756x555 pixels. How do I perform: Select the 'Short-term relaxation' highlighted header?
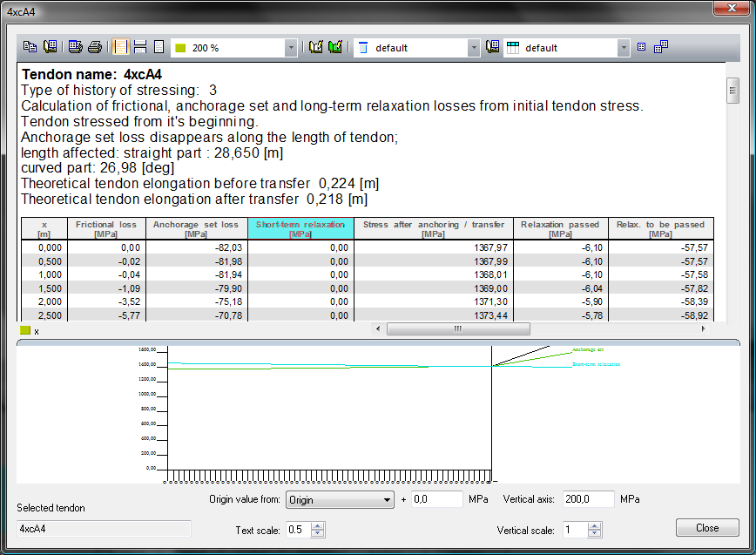pyautogui.click(x=300, y=228)
